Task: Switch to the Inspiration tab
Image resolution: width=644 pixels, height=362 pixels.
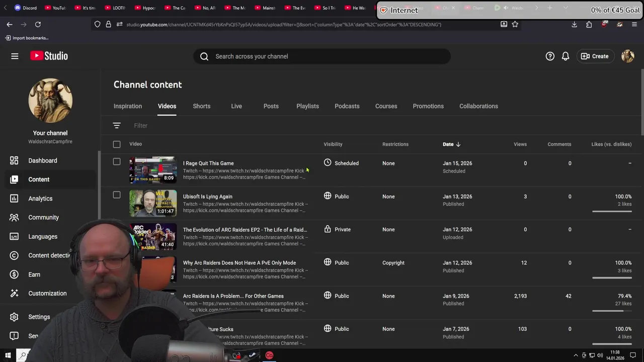Action: pos(128,106)
